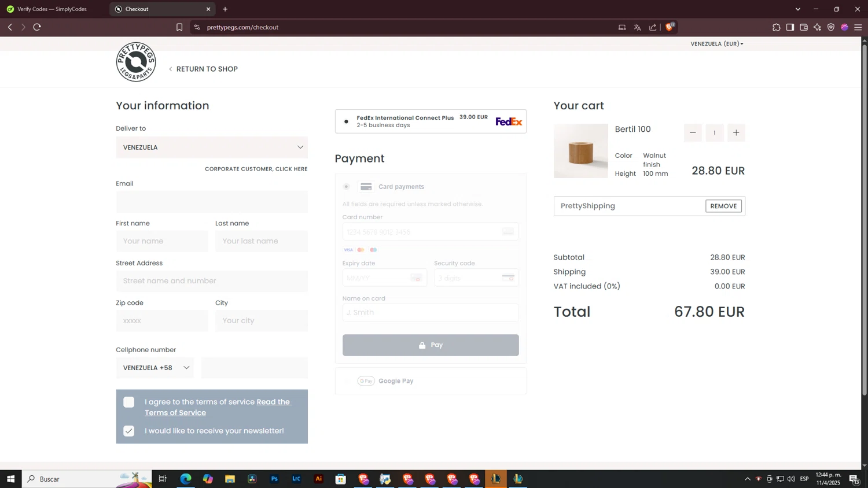Image resolution: width=868 pixels, height=488 pixels.
Task: Select the Checkout browser tab
Action: (162, 9)
